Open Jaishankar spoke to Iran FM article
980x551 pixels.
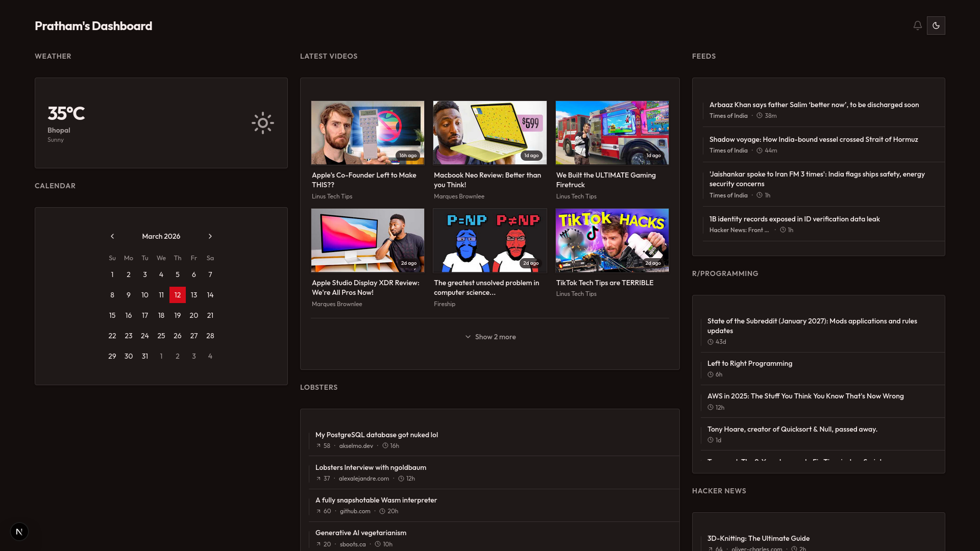[x=817, y=179]
